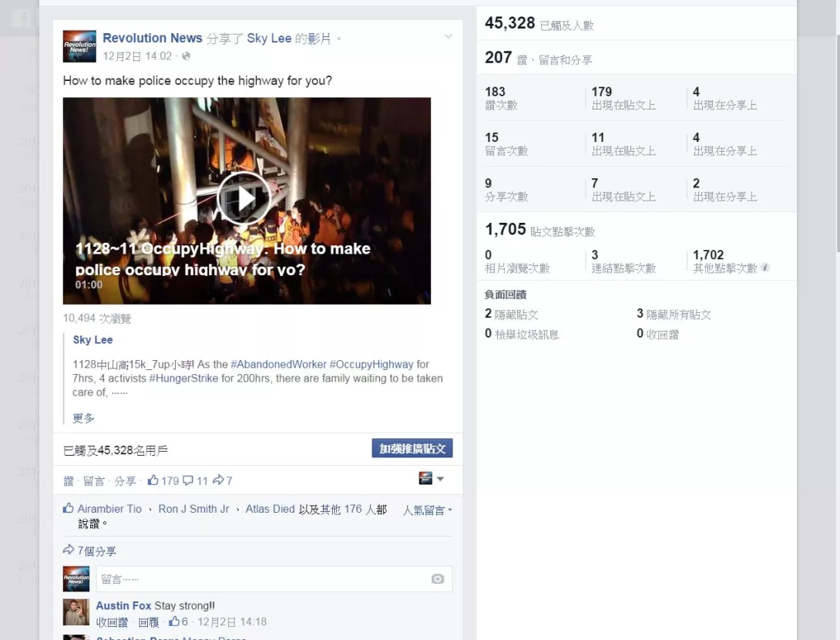This screenshot has width=840, height=640.
Task: Open #OccupyHighway hashtag
Action: [371, 365]
